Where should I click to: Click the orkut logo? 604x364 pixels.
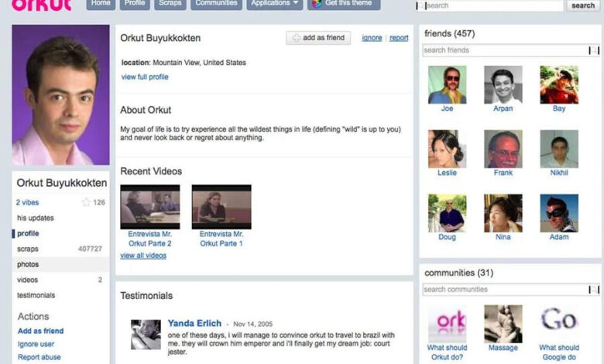click(x=42, y=5)
